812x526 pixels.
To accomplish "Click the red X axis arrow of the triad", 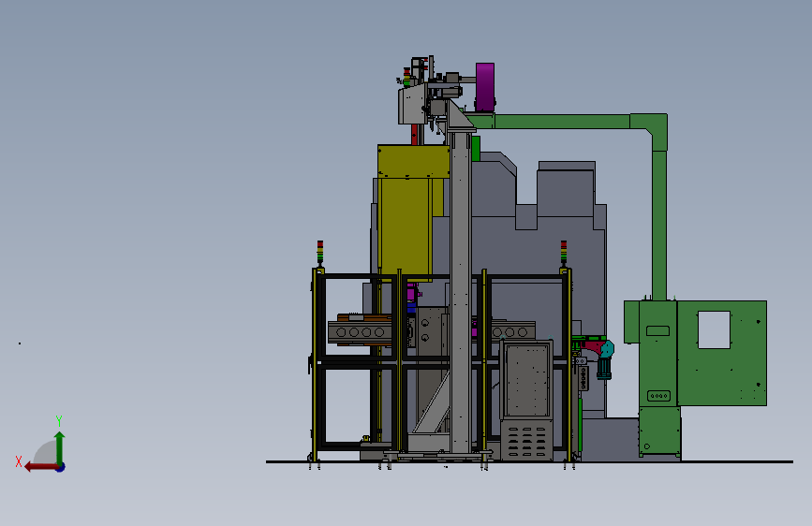I will coord(41,467).
